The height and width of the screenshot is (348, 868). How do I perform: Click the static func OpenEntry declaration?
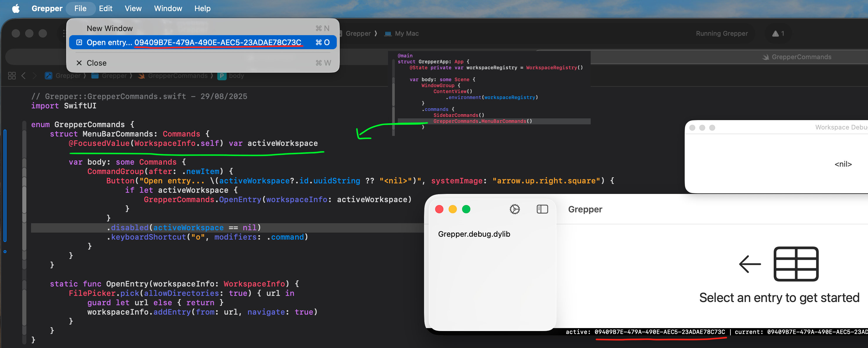click(175, 284)
